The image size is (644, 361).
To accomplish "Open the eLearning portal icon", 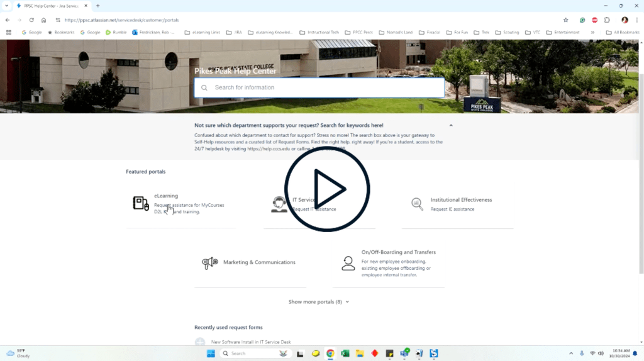I will (x=140, y=203).
